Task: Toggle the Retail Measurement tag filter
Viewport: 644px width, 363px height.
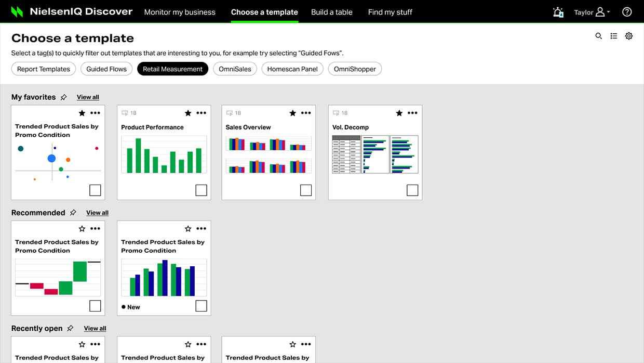Action: [x=172, y=69]
